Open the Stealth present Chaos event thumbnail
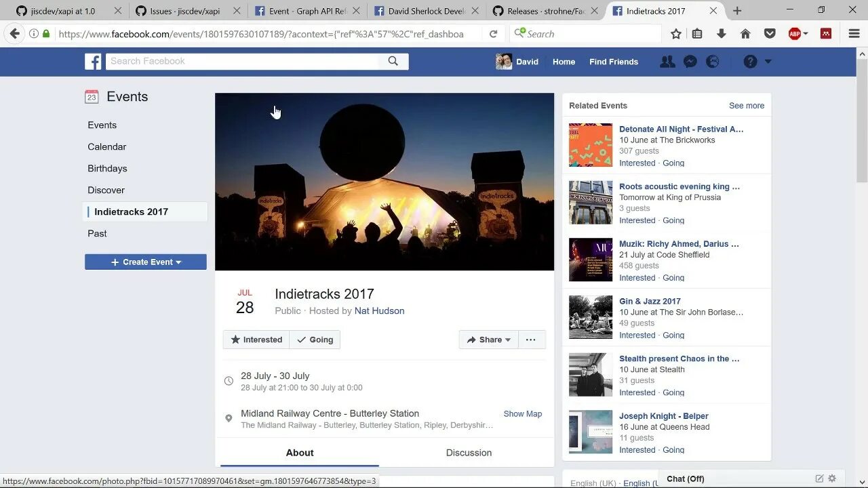868x488 pixels. tap(590, 374)
